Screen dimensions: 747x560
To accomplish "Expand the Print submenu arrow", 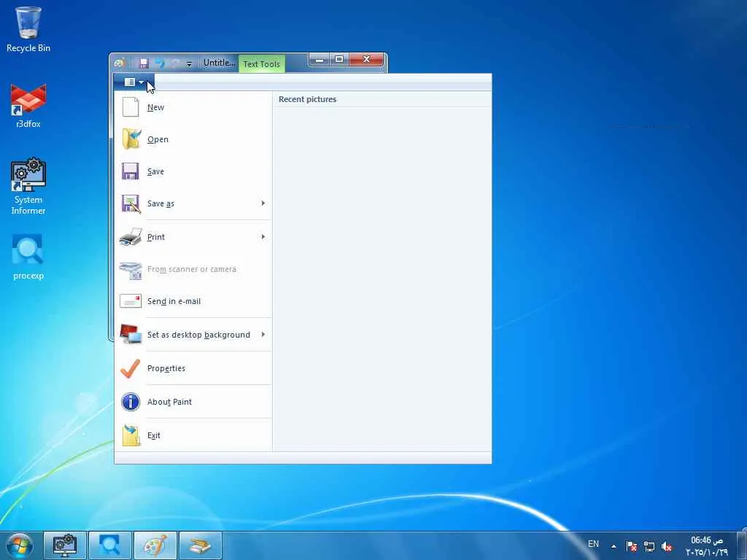I will tap(263, 237).
